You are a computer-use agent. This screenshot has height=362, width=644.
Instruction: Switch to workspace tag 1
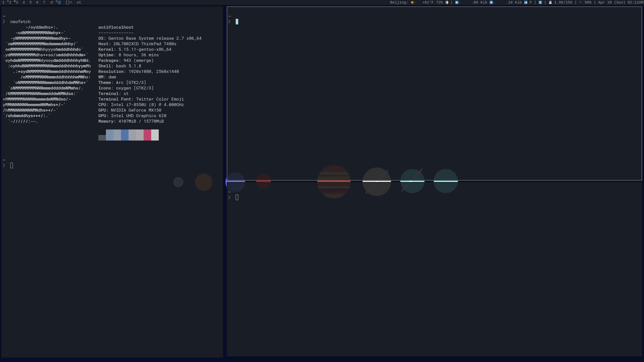[x=3, y=3]
